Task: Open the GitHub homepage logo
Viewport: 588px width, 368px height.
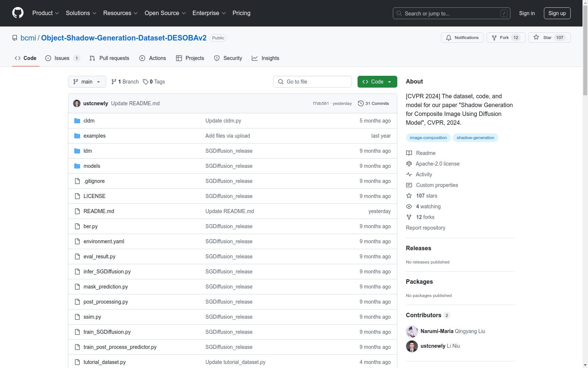Action: (18, 13)
